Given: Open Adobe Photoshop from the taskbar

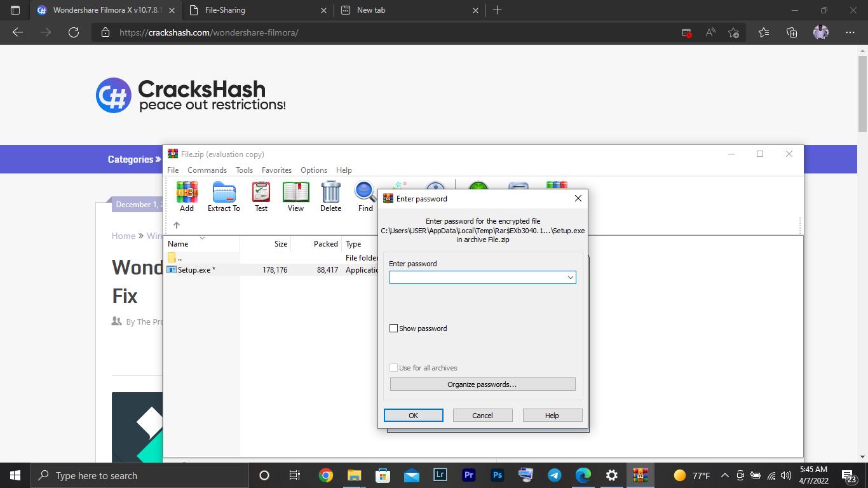Looking at the screenshot, I should (498, 475).
